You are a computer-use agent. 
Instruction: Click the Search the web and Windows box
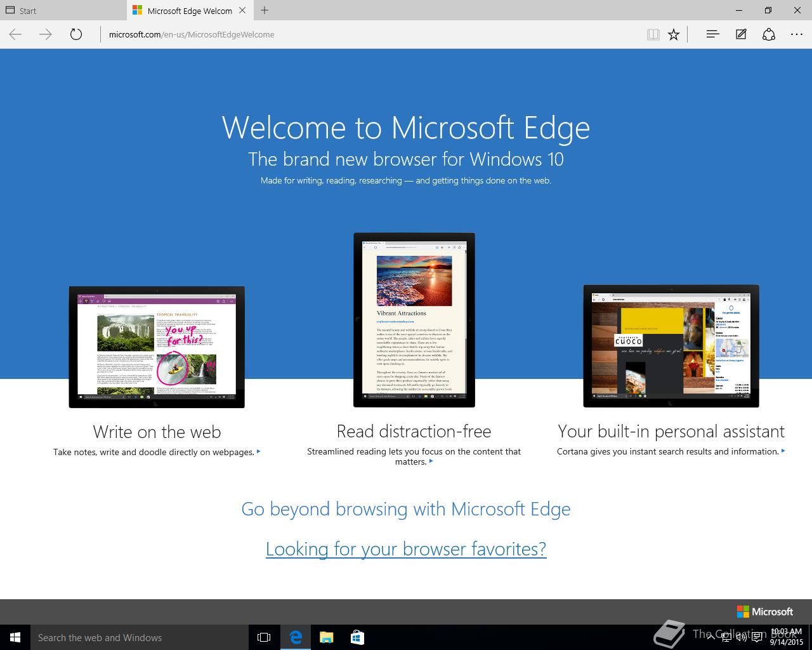click(x=140, y=637)
